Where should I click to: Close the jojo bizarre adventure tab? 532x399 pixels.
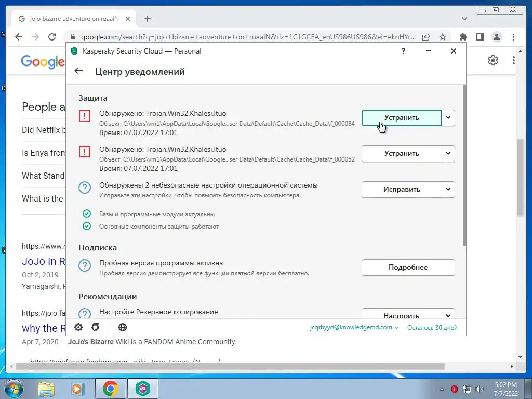(128, 19)
